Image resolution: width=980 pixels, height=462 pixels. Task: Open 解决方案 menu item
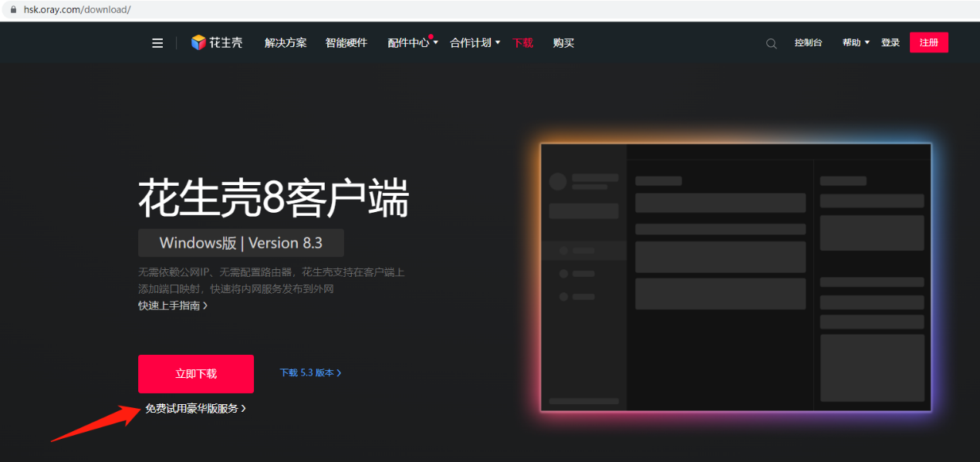tap(286, 43)
